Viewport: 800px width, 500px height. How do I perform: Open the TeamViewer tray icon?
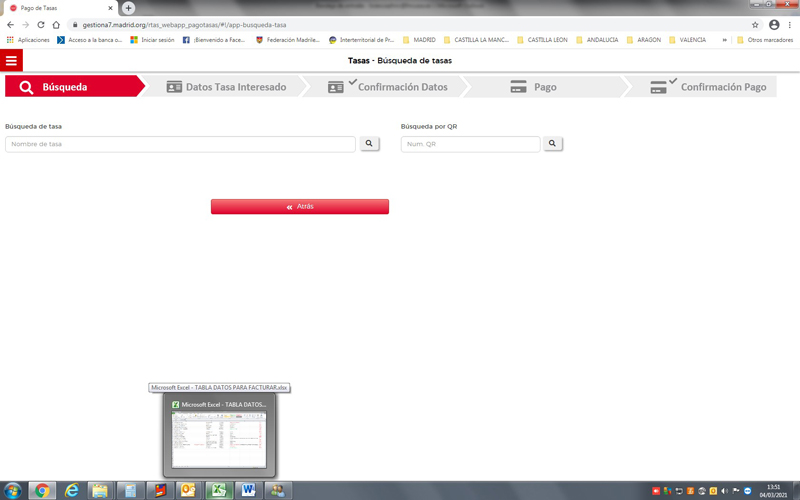(x=747, y=491)
